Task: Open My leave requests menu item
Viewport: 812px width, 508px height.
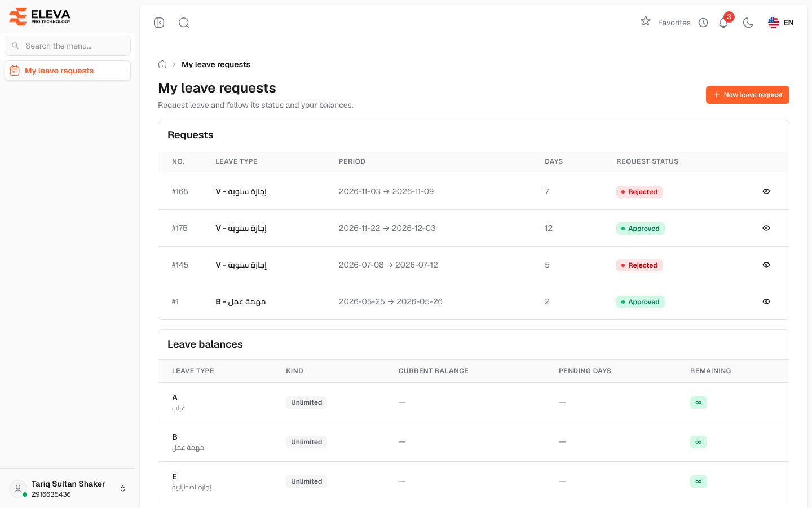Action: pyautogui.click(x=68, y=71)
